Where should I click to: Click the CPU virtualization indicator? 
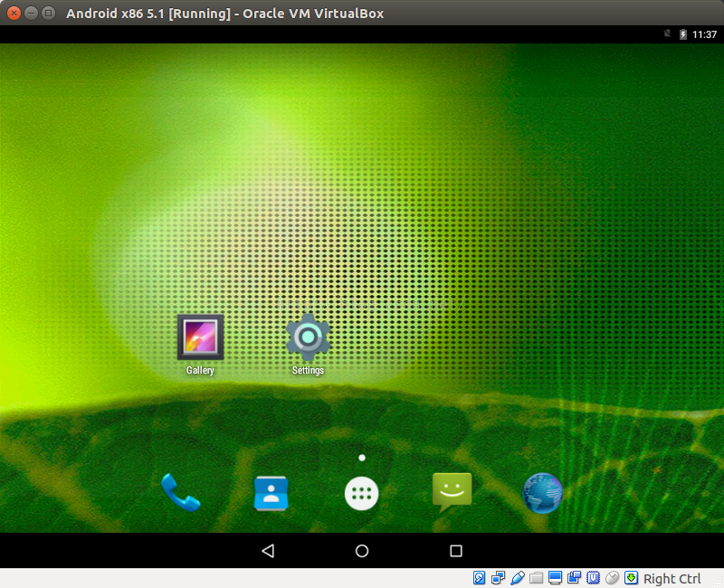click(x=593, y=578)
